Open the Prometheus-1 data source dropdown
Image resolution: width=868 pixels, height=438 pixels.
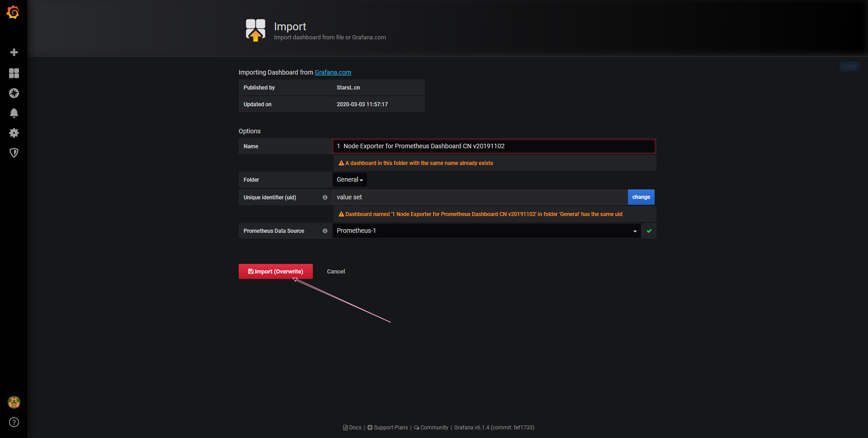pos(486,231)
